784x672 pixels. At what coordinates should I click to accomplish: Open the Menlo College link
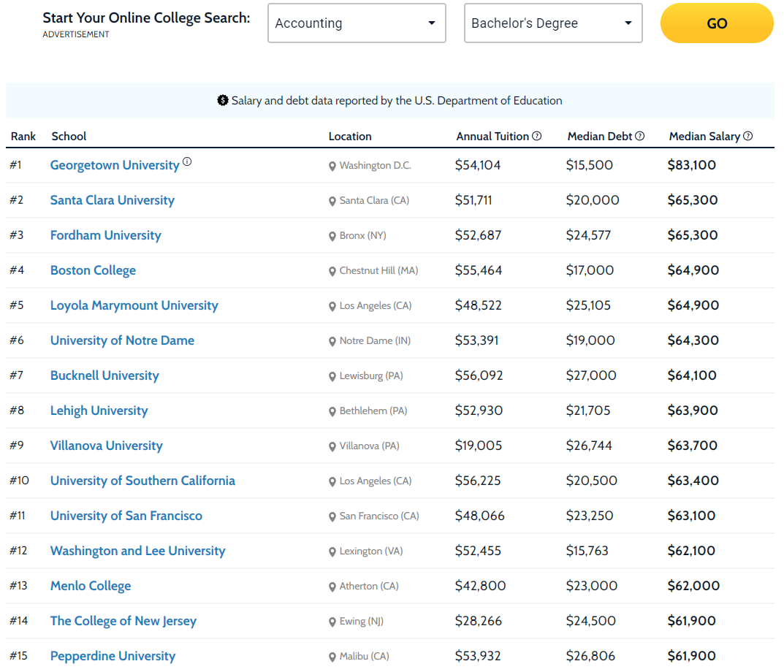(91, 586)
